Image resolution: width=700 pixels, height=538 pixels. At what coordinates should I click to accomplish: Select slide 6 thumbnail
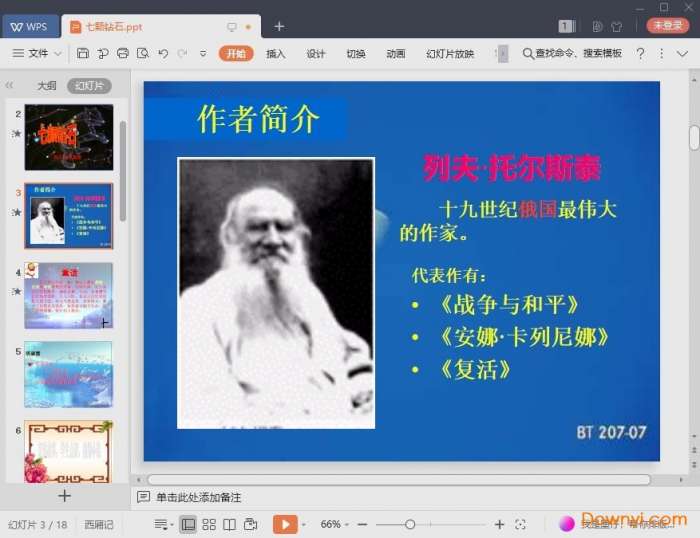(68, 451)
